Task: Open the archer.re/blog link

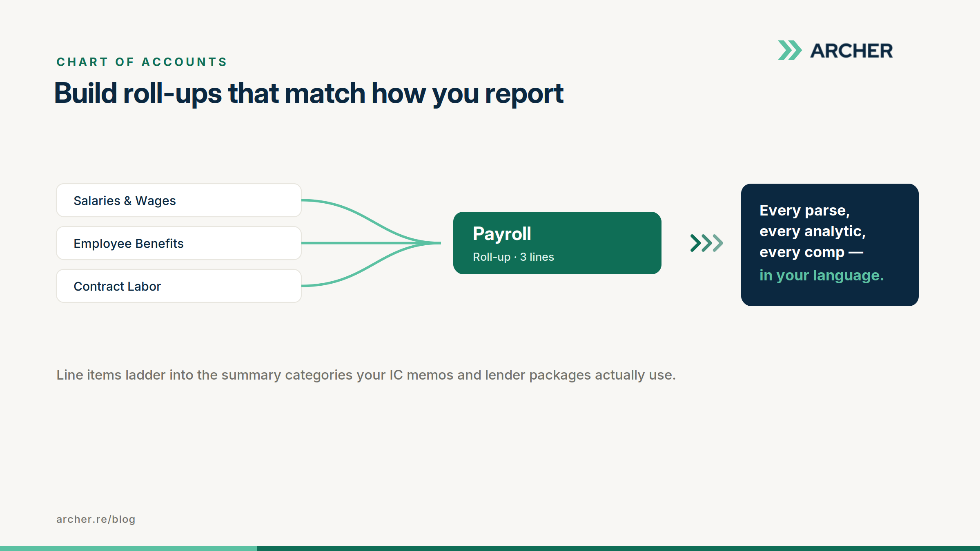Action: coord(96,519)
